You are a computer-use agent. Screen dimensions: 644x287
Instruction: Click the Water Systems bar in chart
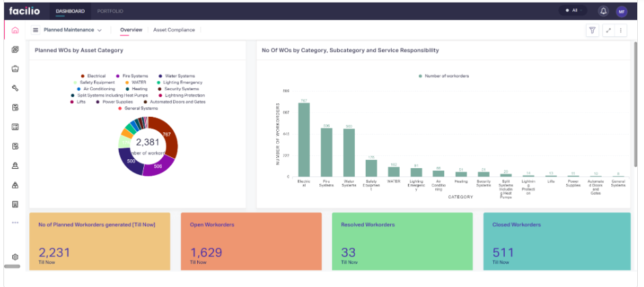point(349,152)
